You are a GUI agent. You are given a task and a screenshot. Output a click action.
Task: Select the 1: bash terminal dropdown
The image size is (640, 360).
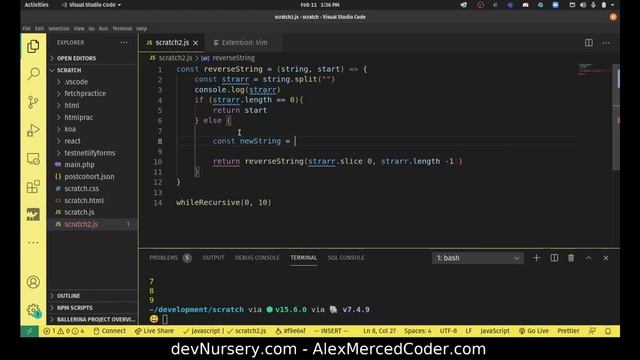coord(478,258)
